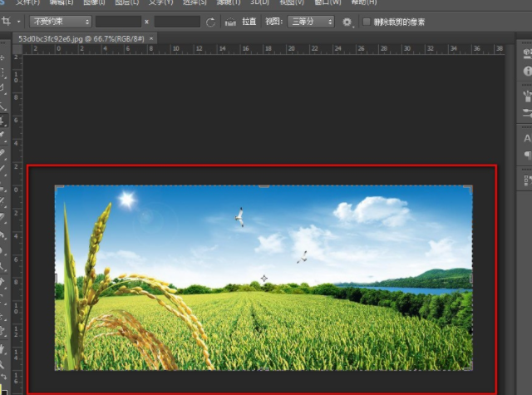Image resolution: width=532 pixels, height=395 pixels.
Task: Click the top-right crop corner handle
Action: (469, 189)
